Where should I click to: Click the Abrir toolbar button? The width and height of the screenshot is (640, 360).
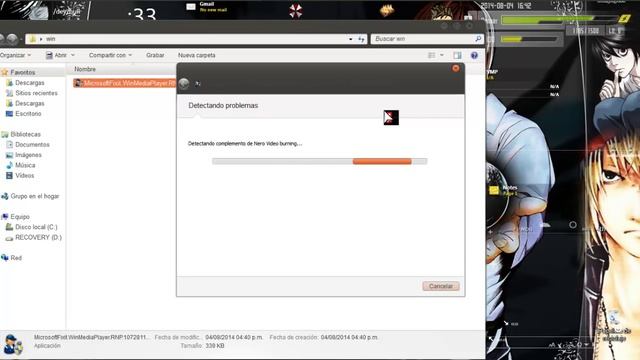(x=56, y=55)
